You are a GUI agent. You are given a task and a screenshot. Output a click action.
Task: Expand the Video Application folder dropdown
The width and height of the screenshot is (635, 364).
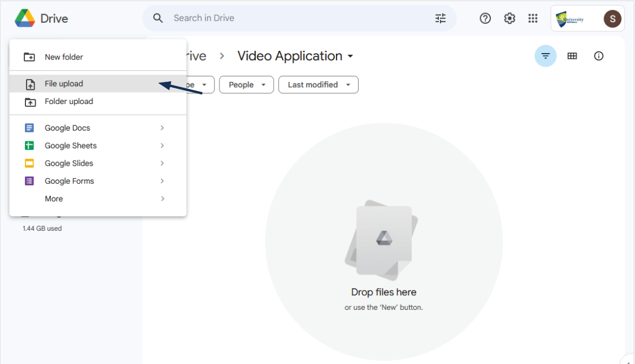(350, 56)
